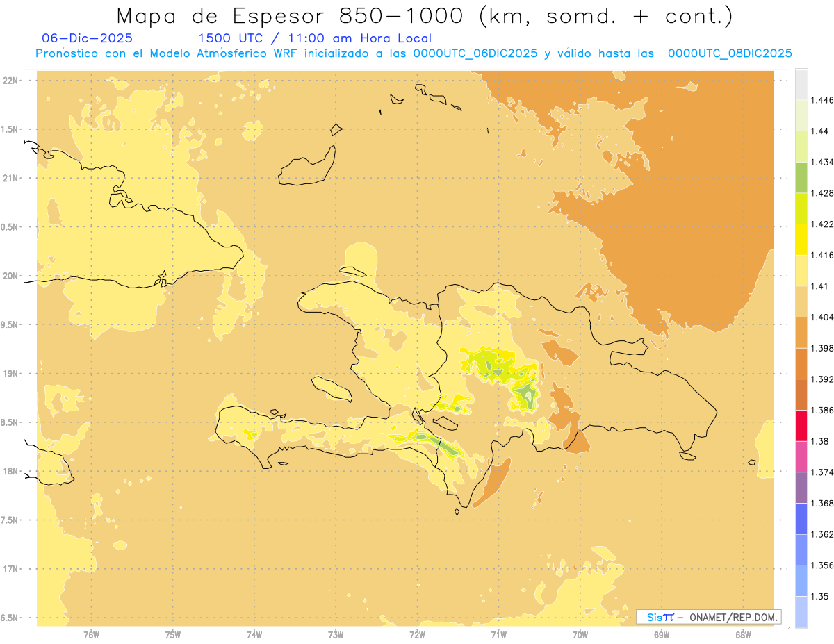
Task: Select the forecast date '06-Dic-2025'
Action: [x=88, y=38]
